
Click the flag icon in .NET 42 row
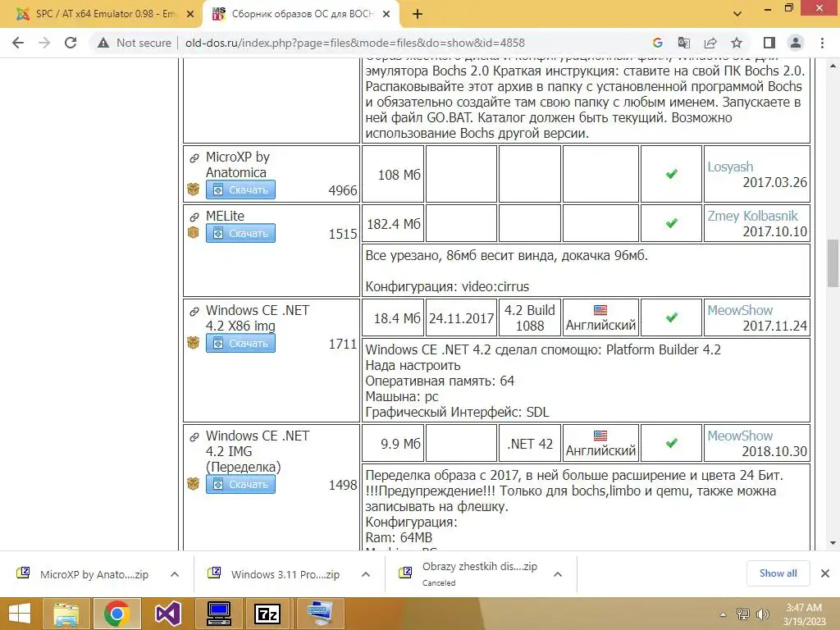click(600, 436)
